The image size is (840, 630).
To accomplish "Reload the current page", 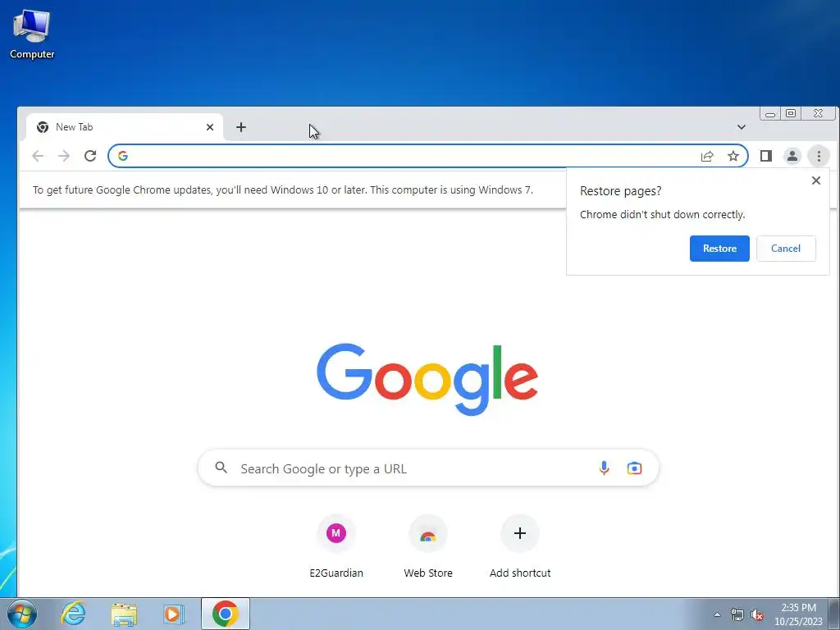I will [x=90, y=156].
